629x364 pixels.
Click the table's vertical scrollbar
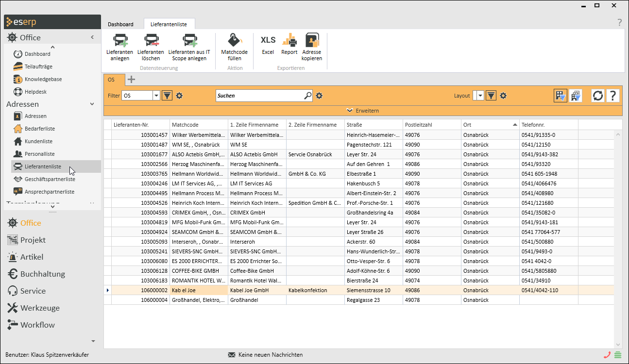click(x=618, y=239)
